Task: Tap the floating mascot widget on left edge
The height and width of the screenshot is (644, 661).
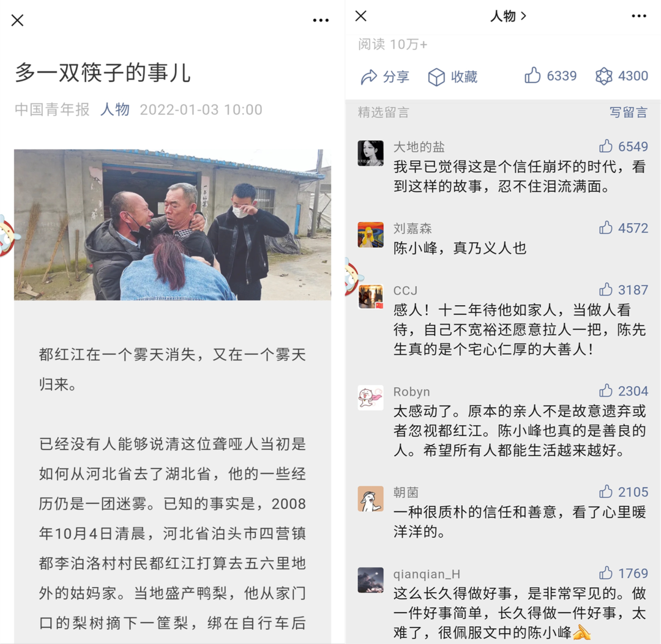Action: [7, 236]
